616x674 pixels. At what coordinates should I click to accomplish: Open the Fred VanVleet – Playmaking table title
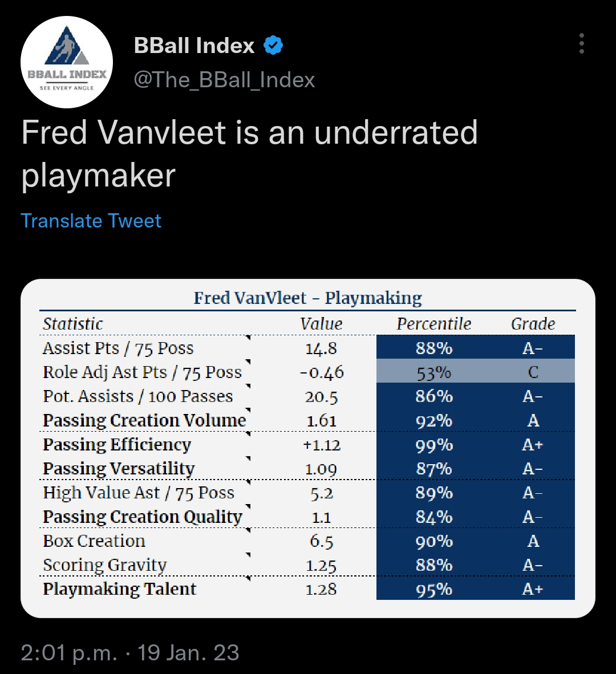click(x=307, y=298)
